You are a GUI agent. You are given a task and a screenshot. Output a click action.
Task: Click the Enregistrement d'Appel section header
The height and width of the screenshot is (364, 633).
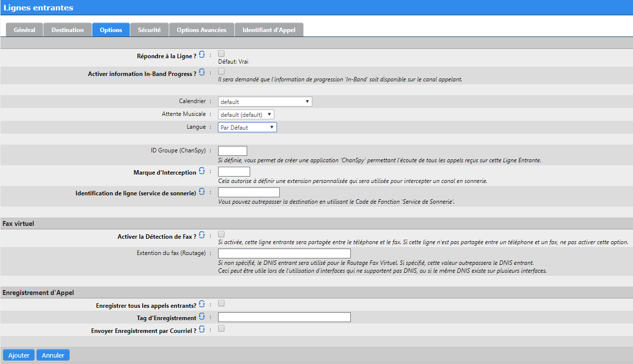(38, 292)
